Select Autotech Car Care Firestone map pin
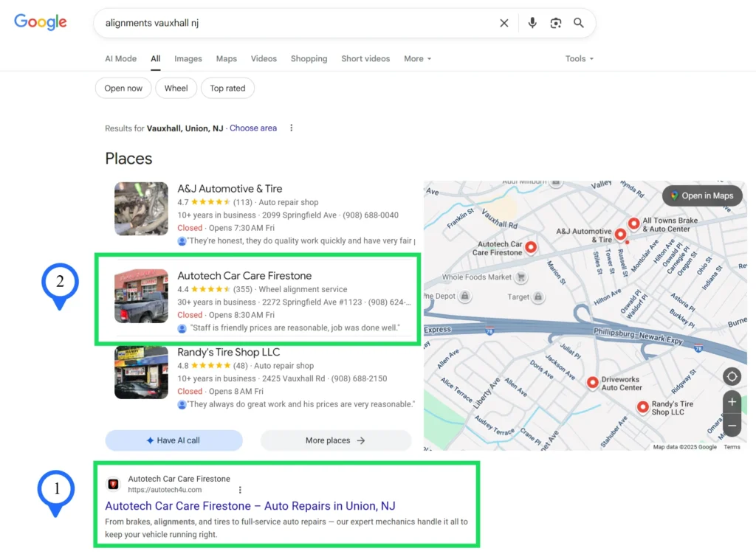Screen dimensions: 756x554 click(x=531, y=247)
